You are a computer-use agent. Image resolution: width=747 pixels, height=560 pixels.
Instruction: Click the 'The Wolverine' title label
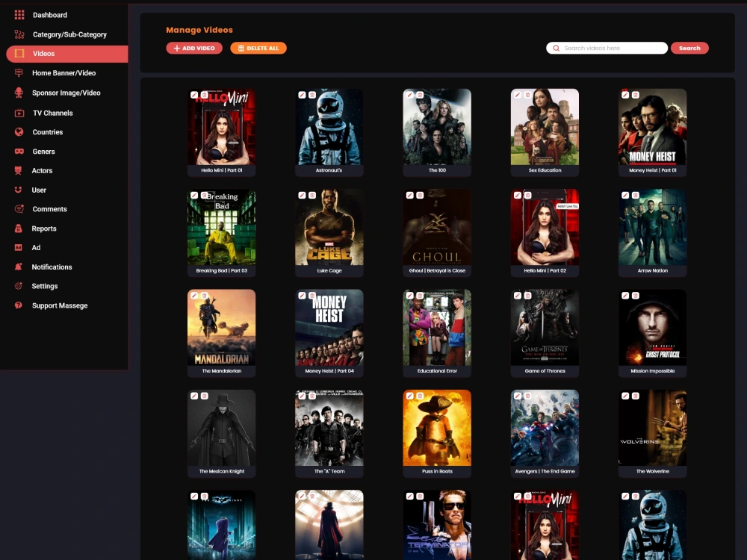click(x=653, y=471)
